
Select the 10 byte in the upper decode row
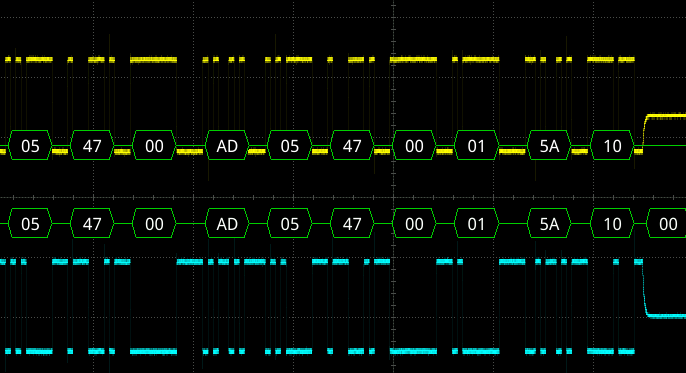[x=612, y=146]
